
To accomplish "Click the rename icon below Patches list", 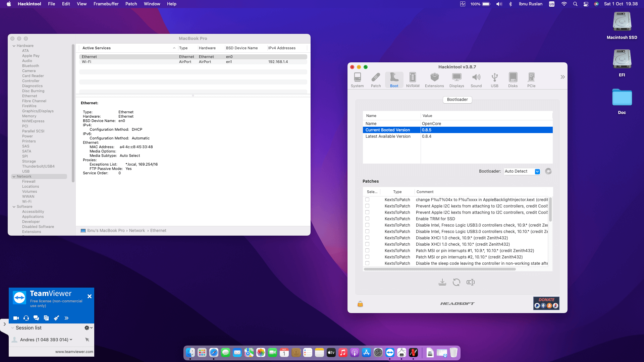I will (471, 282).
